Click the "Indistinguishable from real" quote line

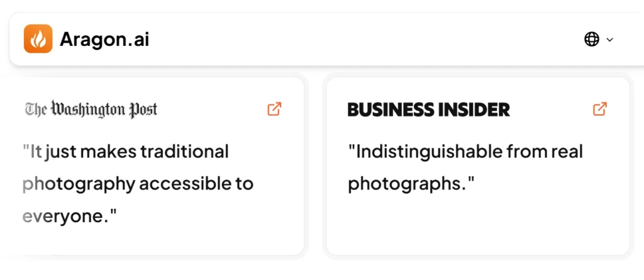click(x=465, y=152)
